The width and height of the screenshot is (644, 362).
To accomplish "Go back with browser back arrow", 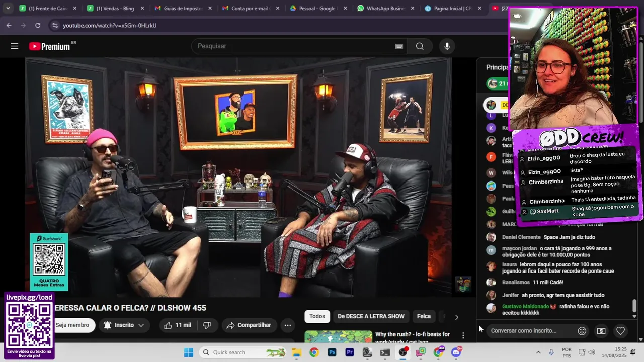I will click(x=9, y=25).
